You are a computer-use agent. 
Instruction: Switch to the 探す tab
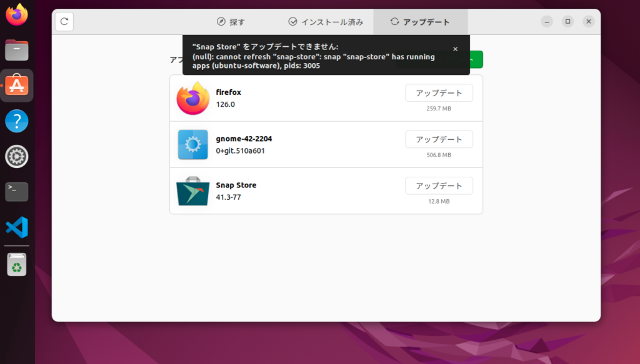[x=231, y=22]
